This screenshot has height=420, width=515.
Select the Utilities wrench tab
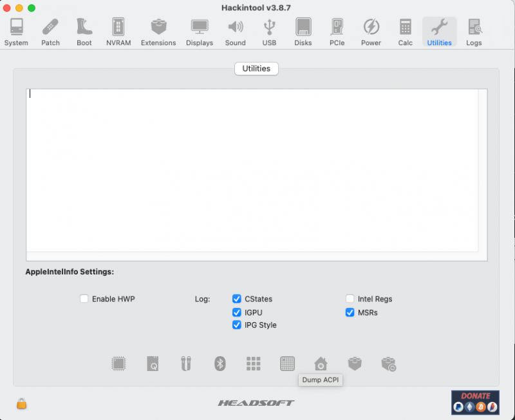[439, 32]
